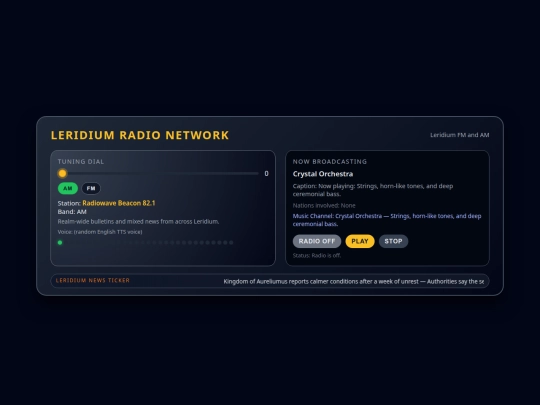Click the tuning dial slider handle
This screenshot has height=405, width=540.
(x=62, y=173)
